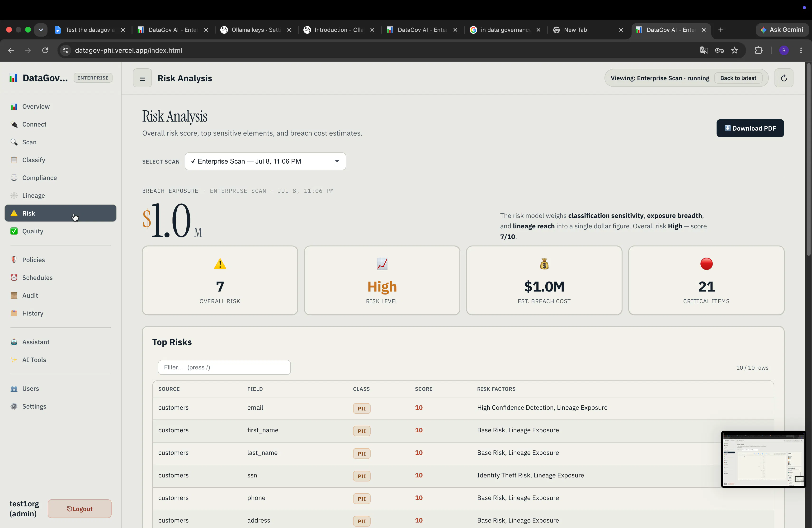
Task: Click the RISK FACTORS column header
Action: (x=496, y=389)
